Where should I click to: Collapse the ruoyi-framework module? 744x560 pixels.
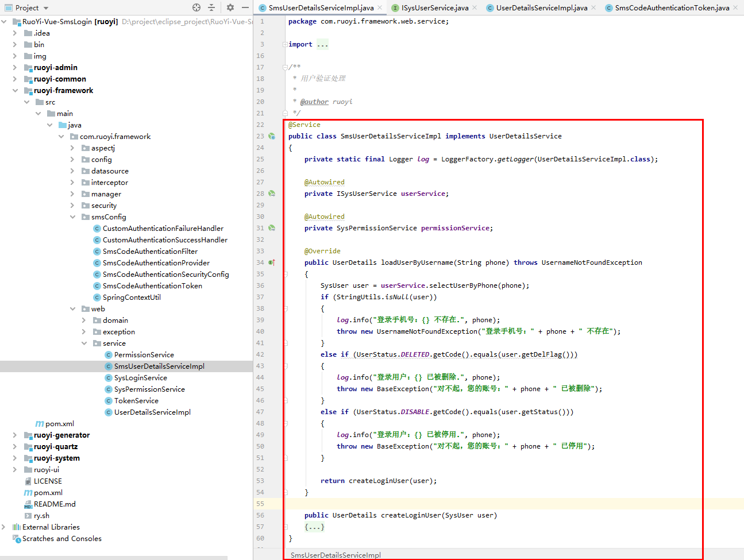pyautogui.click(x=15, y=91)
